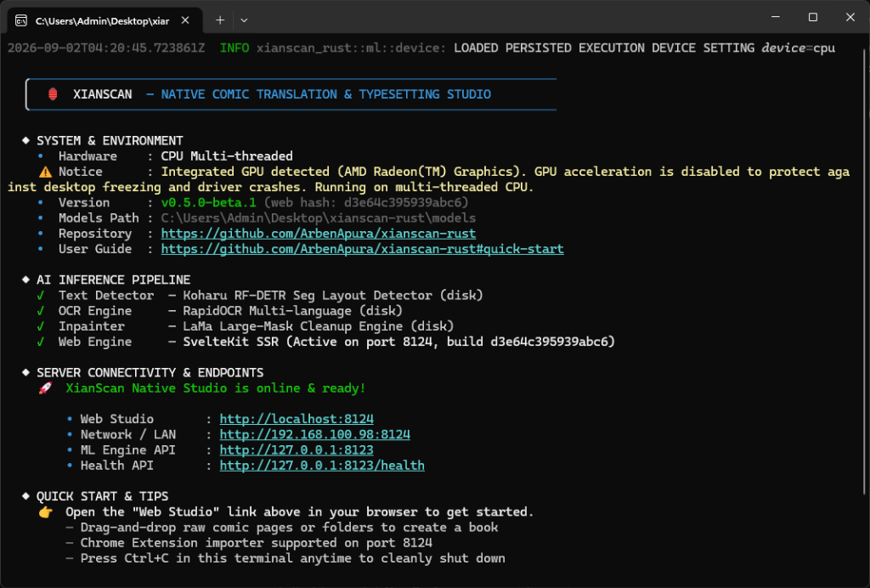This screenshot has width=870, height=588.
Task: Open the User Guide quick-start link
Action: [x=362, y=249]
